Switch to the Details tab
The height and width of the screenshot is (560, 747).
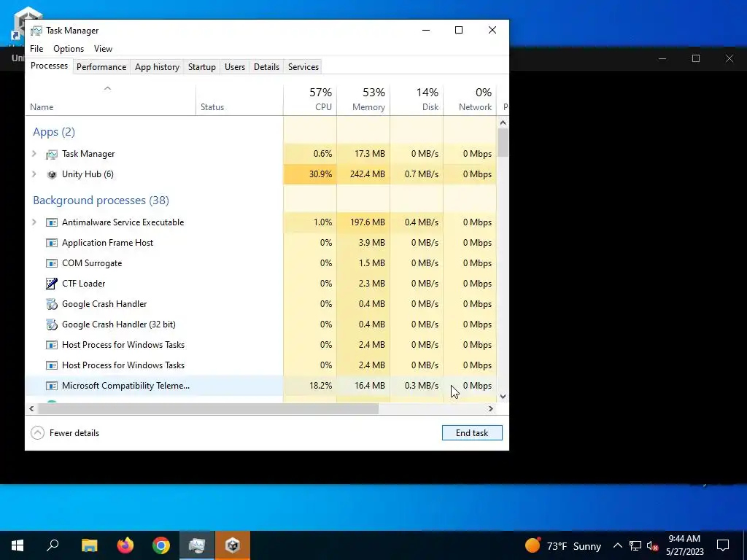click(266, 66)
